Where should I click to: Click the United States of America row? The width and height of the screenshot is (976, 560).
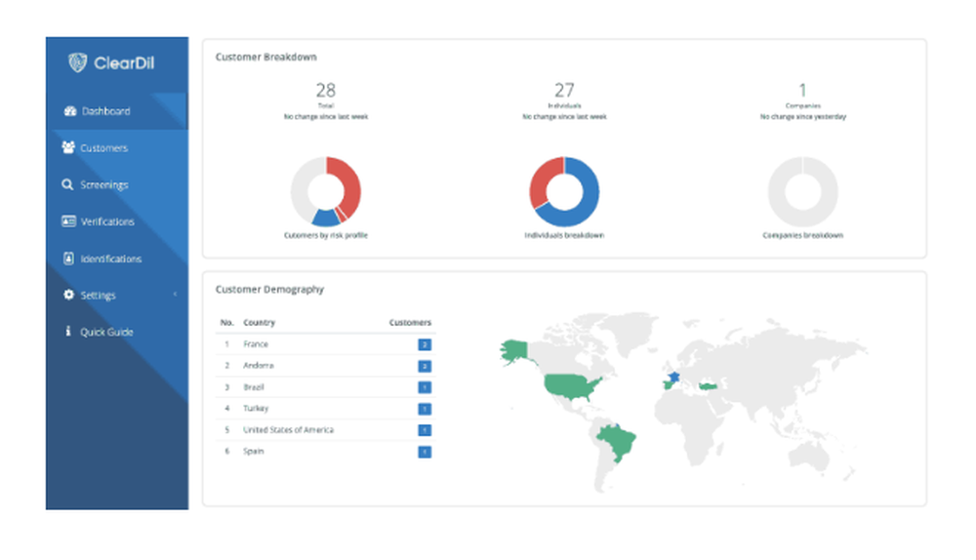(326, 430)
